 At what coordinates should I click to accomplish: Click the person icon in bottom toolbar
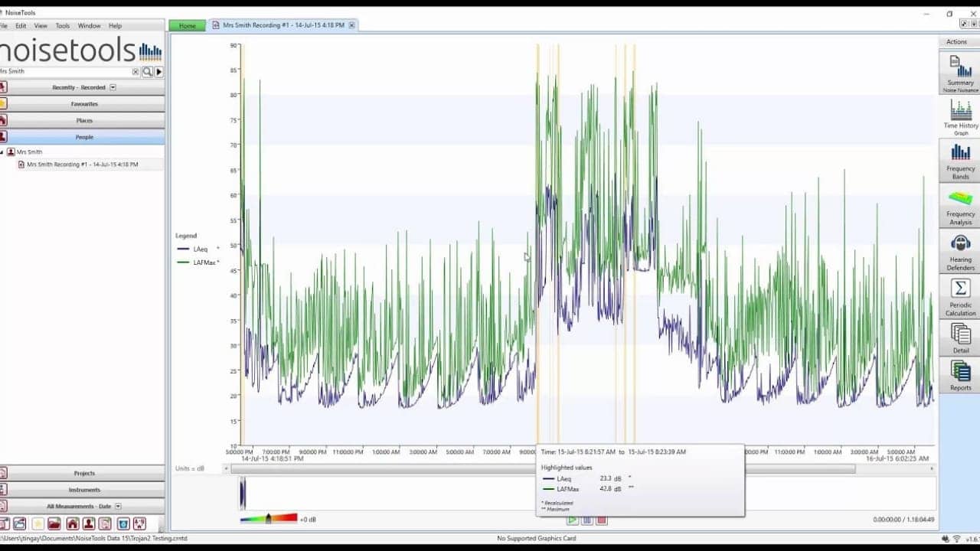pos(89,524)
